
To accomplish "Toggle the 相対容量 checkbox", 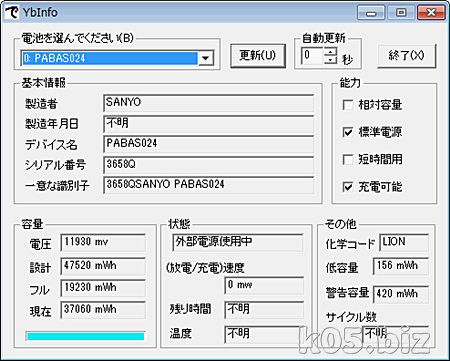I will 348,105.
